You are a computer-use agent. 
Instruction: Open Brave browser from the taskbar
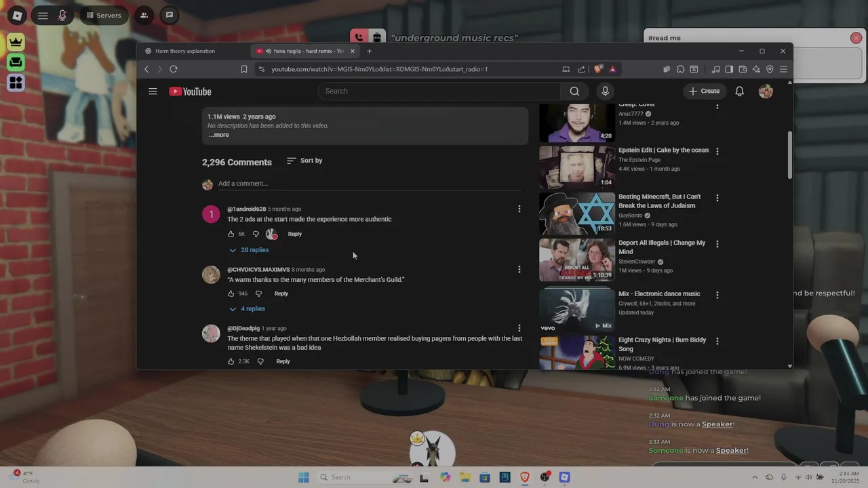[x=525, y=477]
